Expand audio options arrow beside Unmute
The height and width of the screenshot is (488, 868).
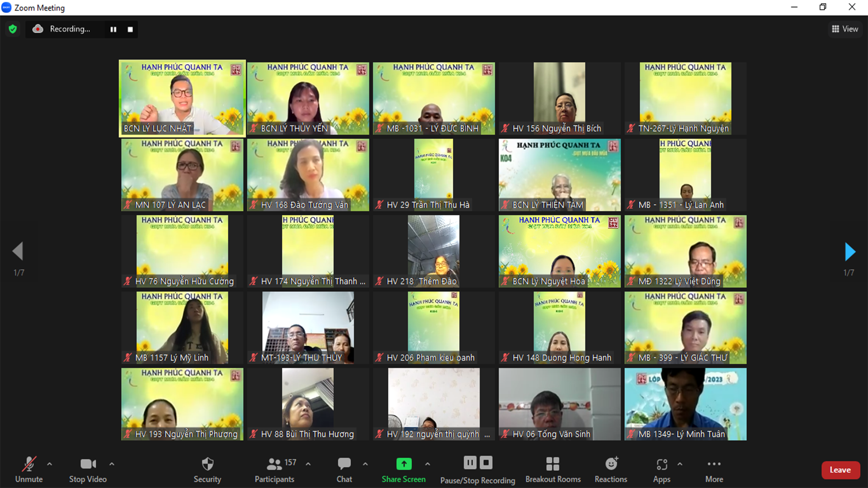click(50, 464)
